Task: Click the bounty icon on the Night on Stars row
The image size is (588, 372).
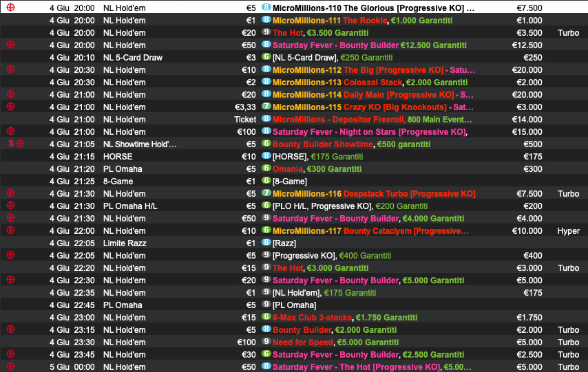Action: [10, 131]
